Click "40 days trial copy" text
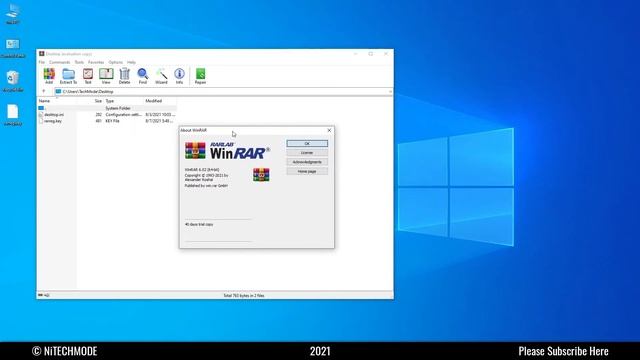This screenshot has height=360, width=640. pos(199,224)
